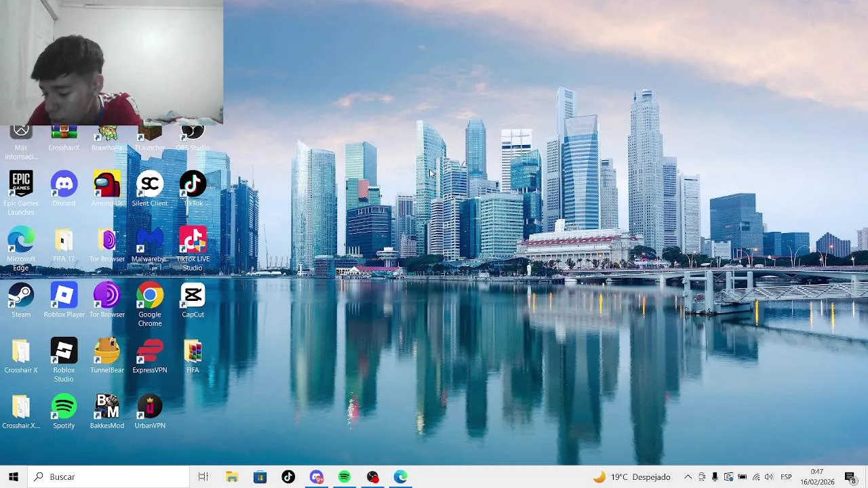Switch to OBS Studio in the taskbar
This screenshot has height=488, width=868.
click(373, 476)
